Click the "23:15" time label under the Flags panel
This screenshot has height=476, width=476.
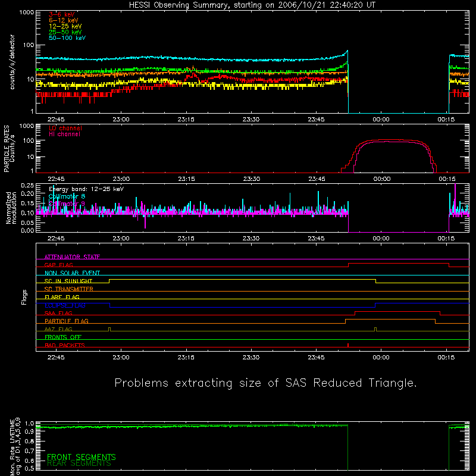[x=186, y=358]
